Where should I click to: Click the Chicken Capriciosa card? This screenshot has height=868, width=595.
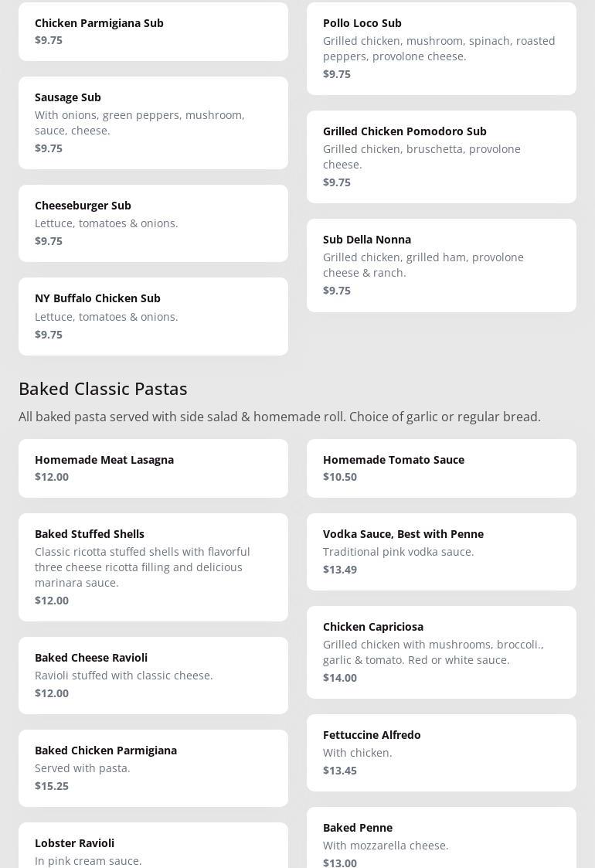441,652
